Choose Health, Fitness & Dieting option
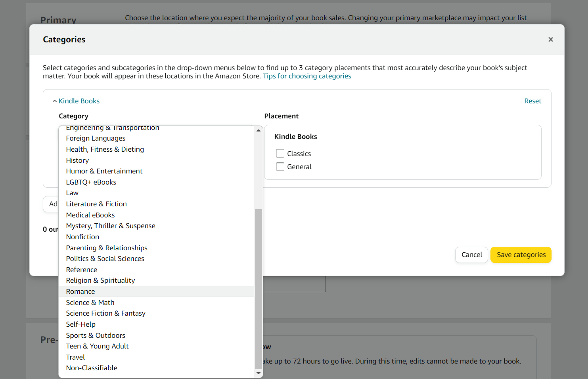The image size is (588, 379). tap(105, 149)
